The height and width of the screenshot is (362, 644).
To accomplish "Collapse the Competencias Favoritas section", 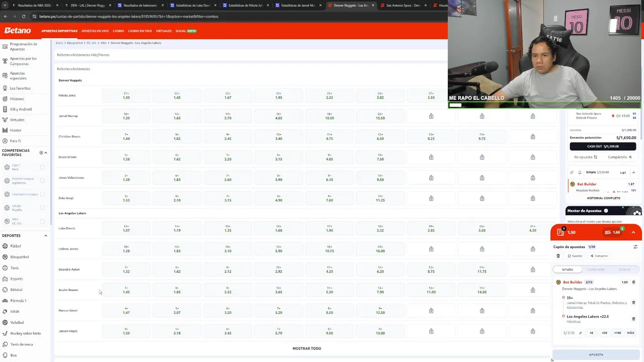I will 46,152.
